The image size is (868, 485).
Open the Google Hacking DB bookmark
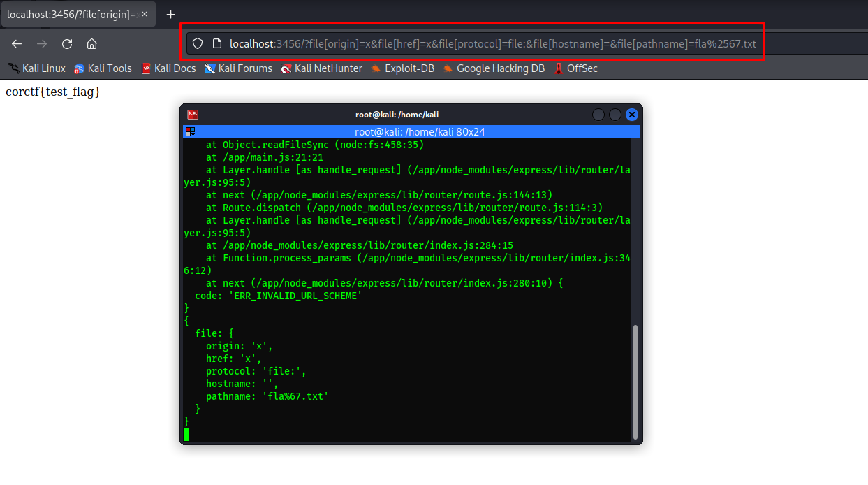(494, 68)
